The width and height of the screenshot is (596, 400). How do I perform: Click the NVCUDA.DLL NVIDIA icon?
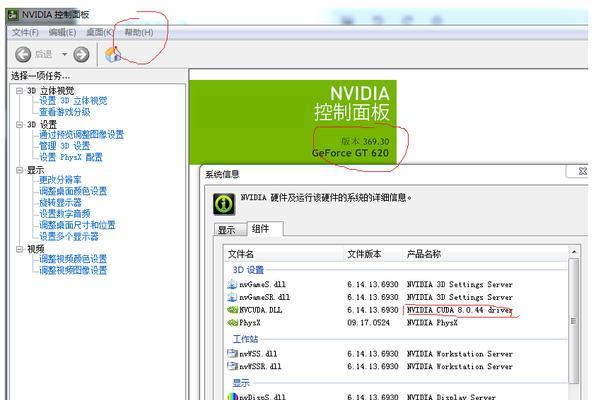pos(232,310)
